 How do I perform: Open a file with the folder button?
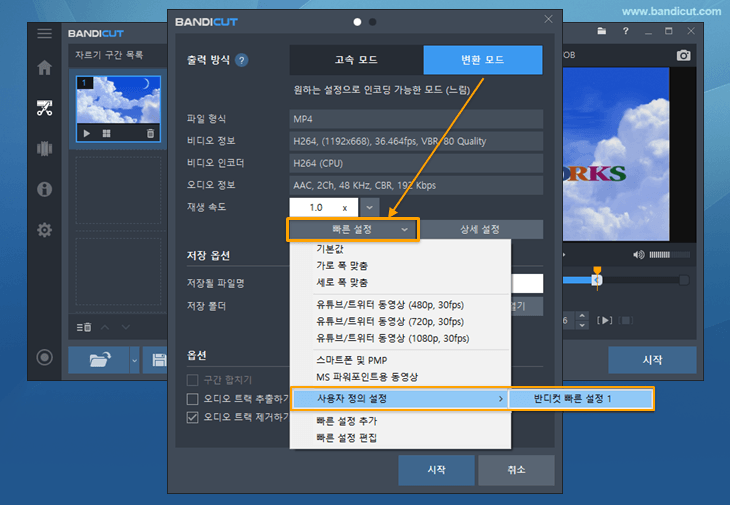click(x=99, y=360)
